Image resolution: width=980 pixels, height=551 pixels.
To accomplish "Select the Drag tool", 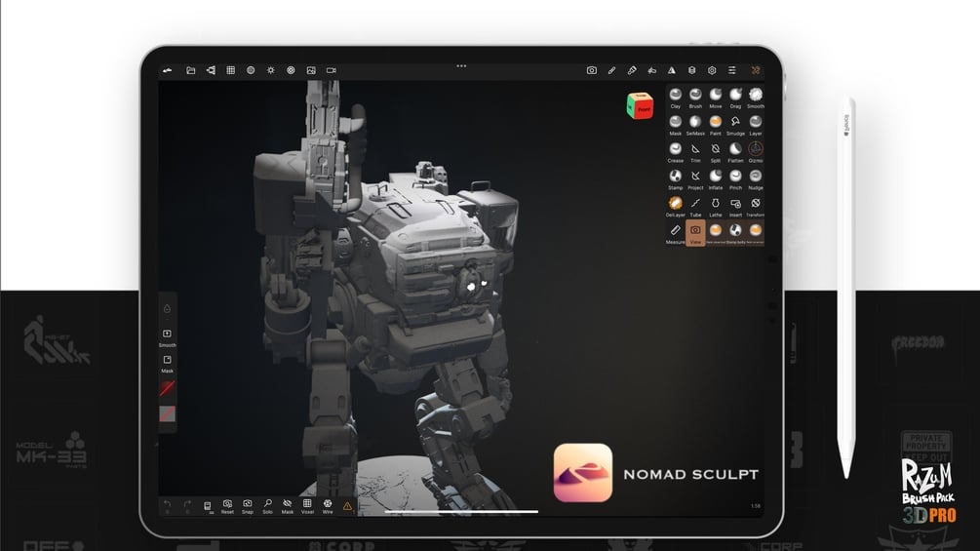I will point(735,98).
